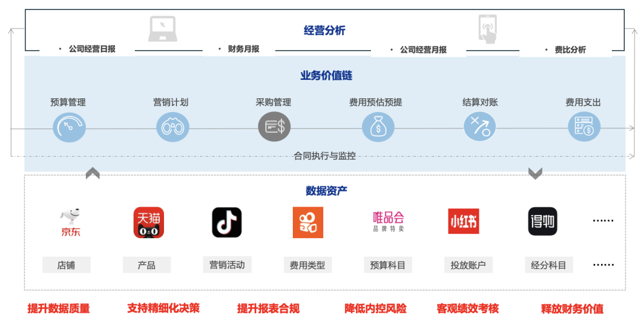Select the 营销活动 tag button

[227, 264]
